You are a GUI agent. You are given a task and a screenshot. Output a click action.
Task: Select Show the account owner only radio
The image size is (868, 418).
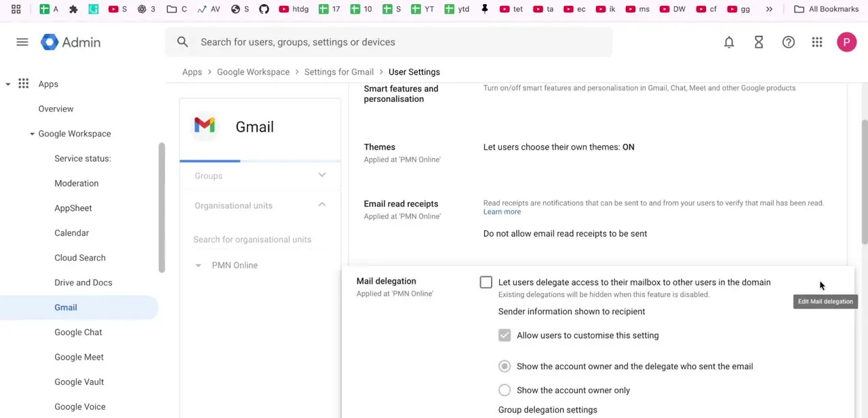click(505, 390)
